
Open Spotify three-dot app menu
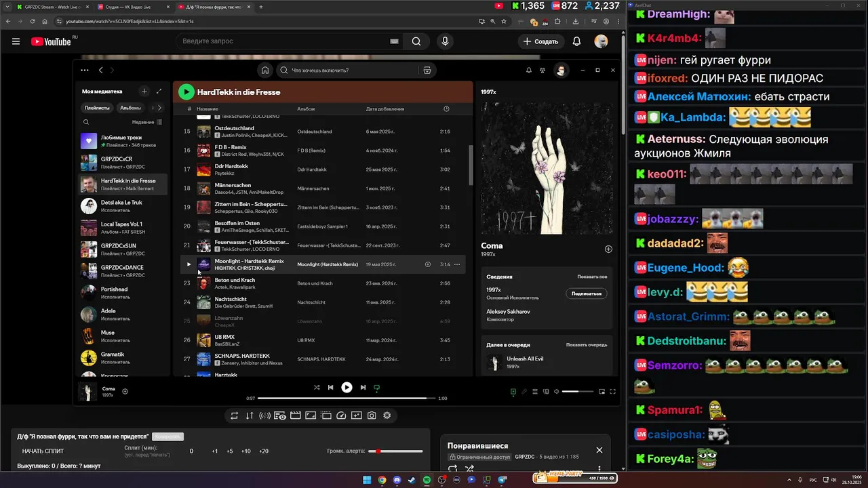[x=85, y=70]
